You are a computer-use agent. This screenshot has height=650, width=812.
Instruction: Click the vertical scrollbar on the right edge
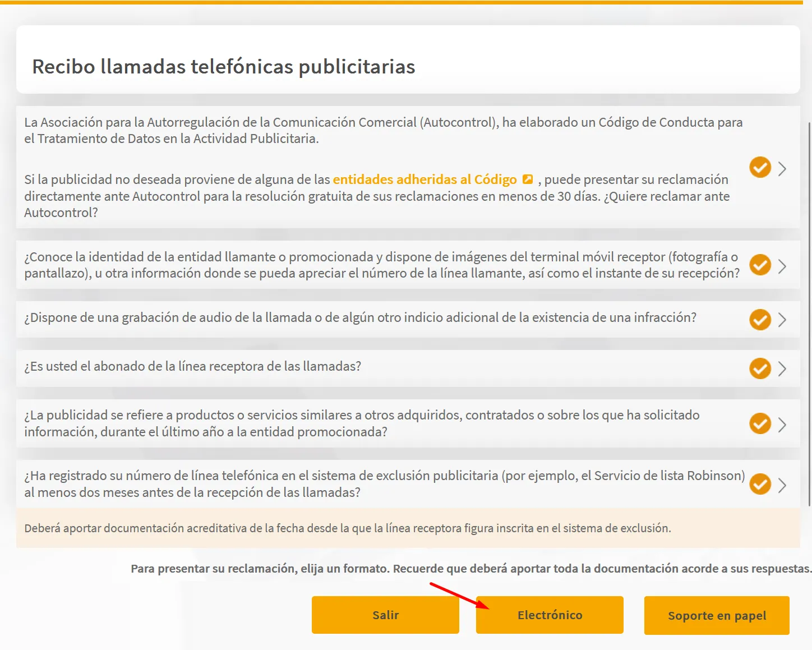tap(809, 314)
